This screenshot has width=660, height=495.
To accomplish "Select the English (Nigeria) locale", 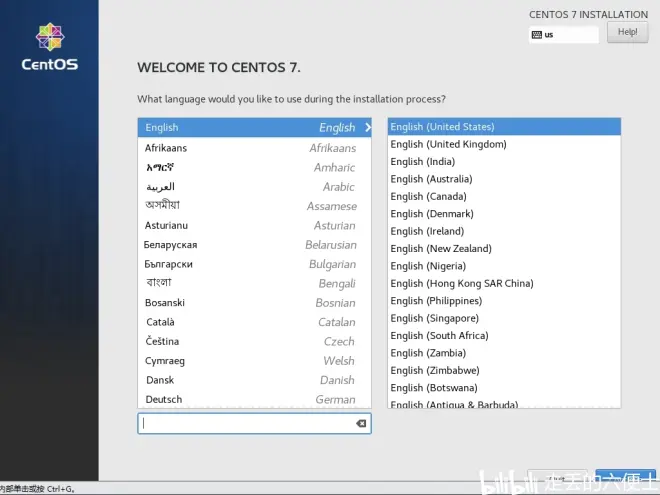I will click(504, 266).
